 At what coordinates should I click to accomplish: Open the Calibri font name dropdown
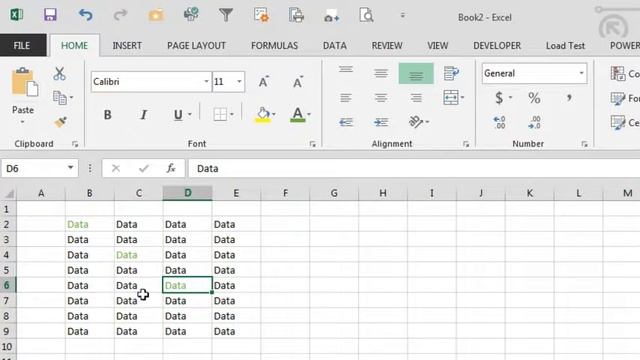pos(206,82)
